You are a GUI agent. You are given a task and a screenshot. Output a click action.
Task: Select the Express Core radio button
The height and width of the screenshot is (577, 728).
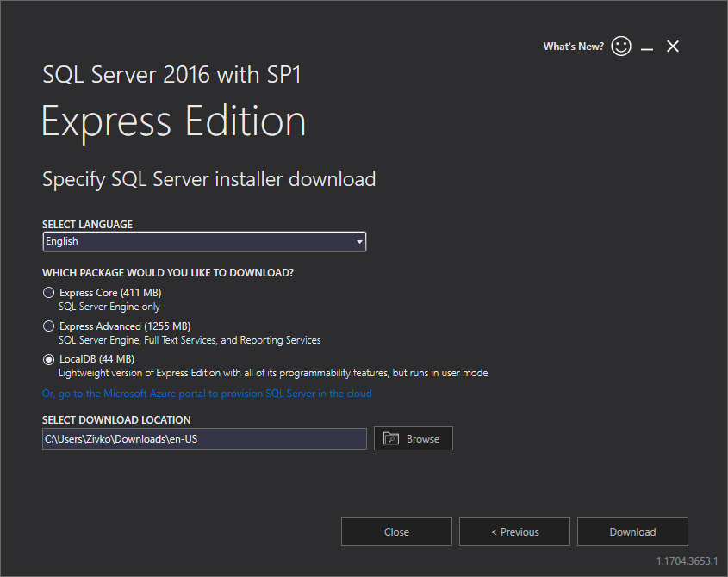[x=49, y=293]
